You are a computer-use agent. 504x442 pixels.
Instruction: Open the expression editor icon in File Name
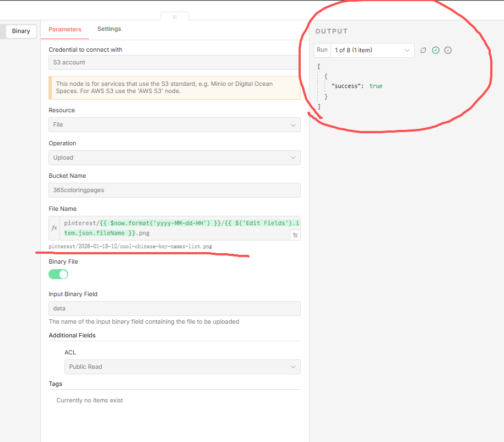coord(295,235)
